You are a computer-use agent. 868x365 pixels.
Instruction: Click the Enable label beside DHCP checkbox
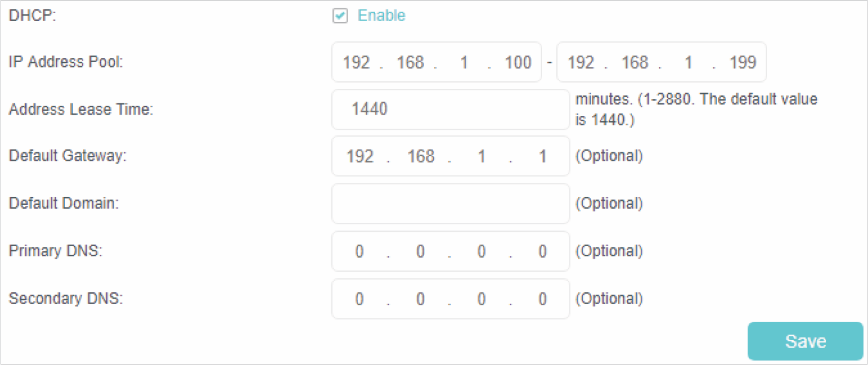[x=381, y=16]
